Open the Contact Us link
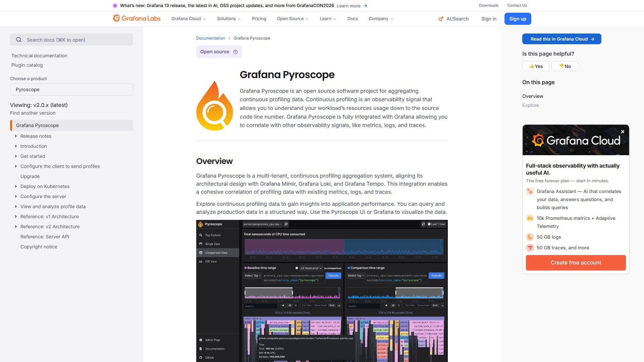Screen dimensions: 644x362 pos(517,5)
